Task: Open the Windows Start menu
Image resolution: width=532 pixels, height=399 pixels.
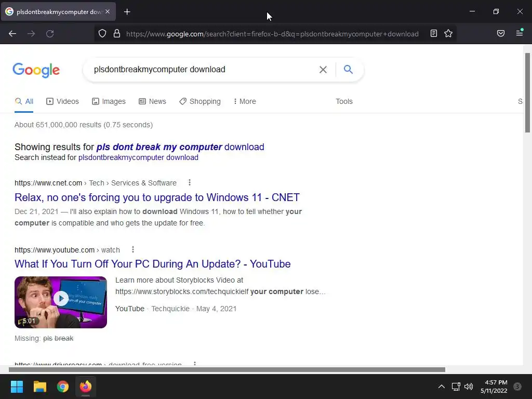Action: (17, 387)
